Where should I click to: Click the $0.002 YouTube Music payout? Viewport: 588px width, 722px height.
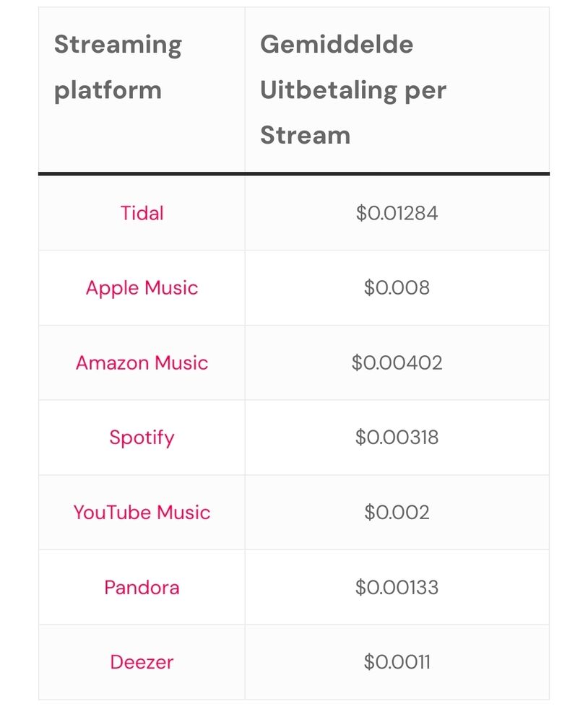tap(397, 513)
